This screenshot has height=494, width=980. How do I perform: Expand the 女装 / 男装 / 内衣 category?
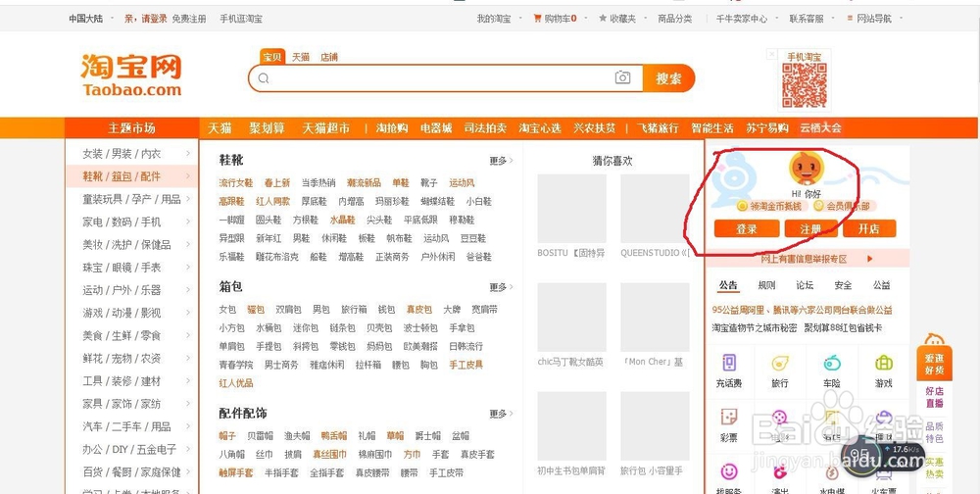coord(131,153)
